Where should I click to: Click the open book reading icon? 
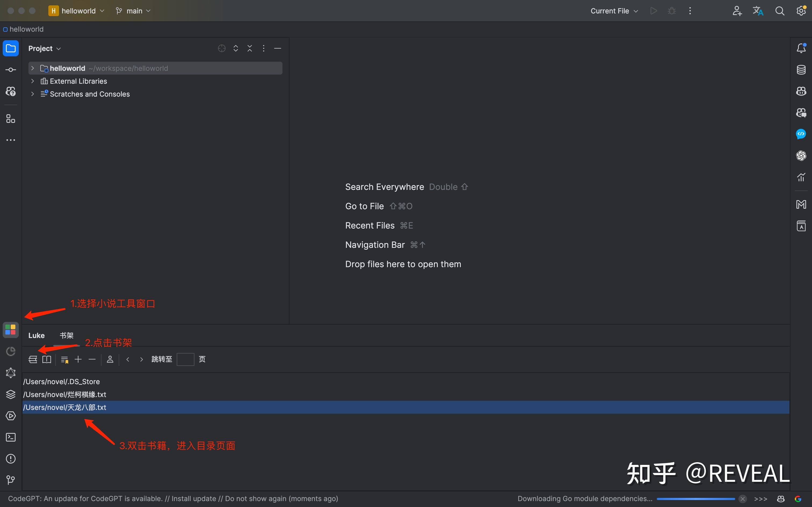(47, 359)
